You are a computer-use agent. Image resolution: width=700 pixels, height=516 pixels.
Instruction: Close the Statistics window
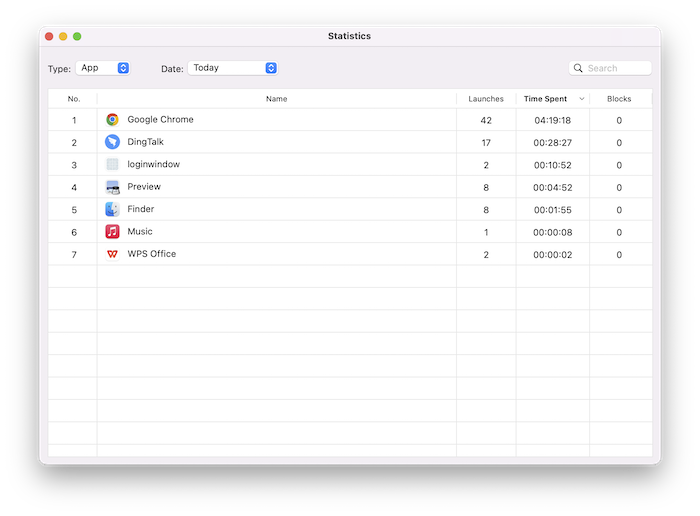point(49,36)
